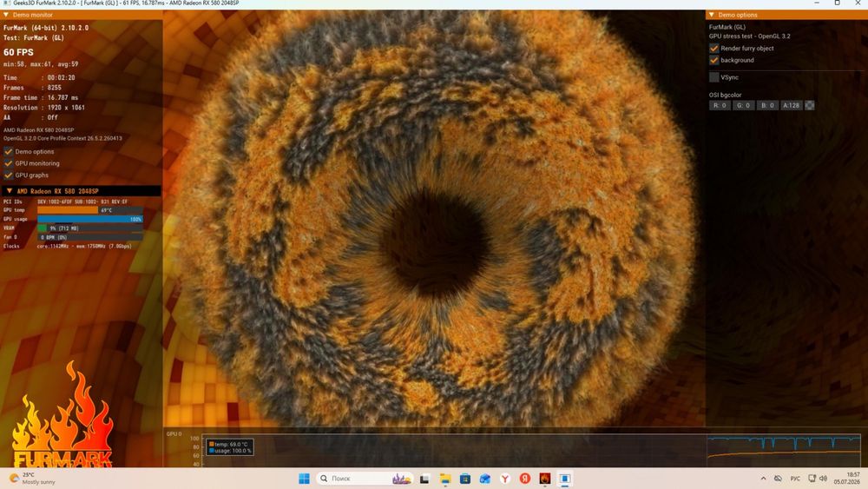Click the Resolution 1920 x 1061 row

[x=44, y=108]
